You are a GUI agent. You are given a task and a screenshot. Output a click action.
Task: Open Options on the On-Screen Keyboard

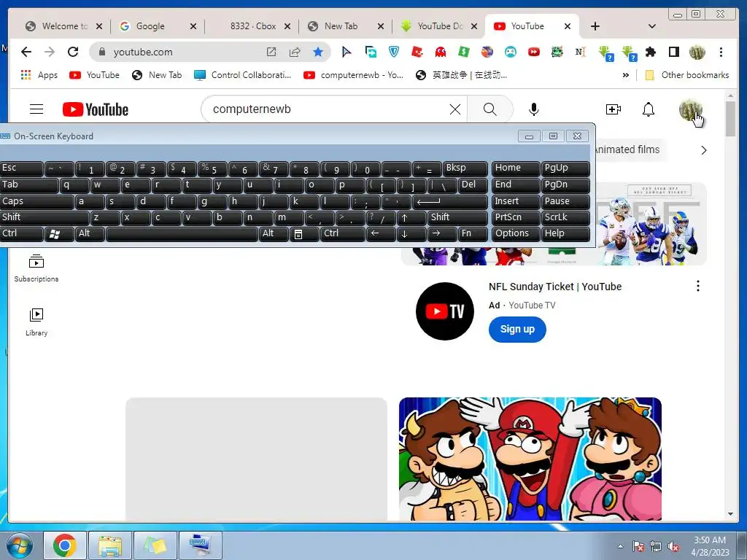pyautogui.click(x=516, y=234)
